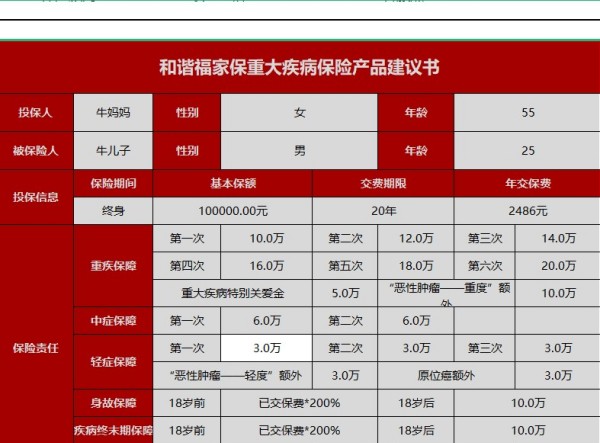This screenshot has height=443, width=600.
Task: Select the “恶性肿瘤——轻度”额外 cell
Action: [233, 375]
